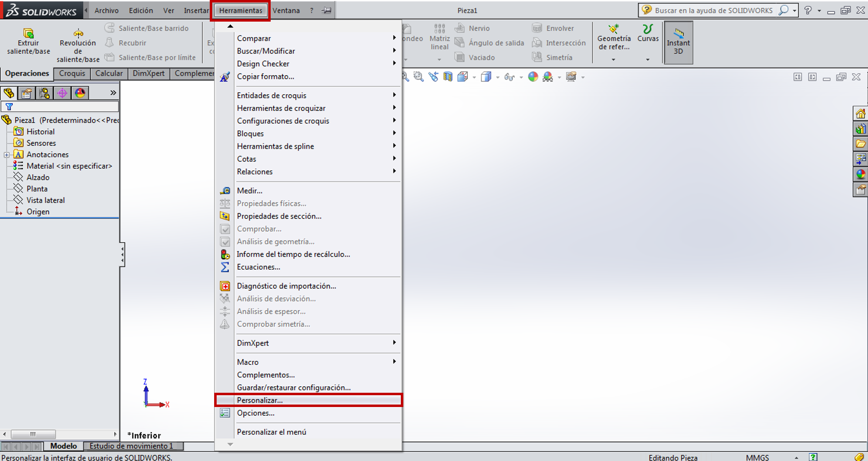Select Planta plane

31,189
